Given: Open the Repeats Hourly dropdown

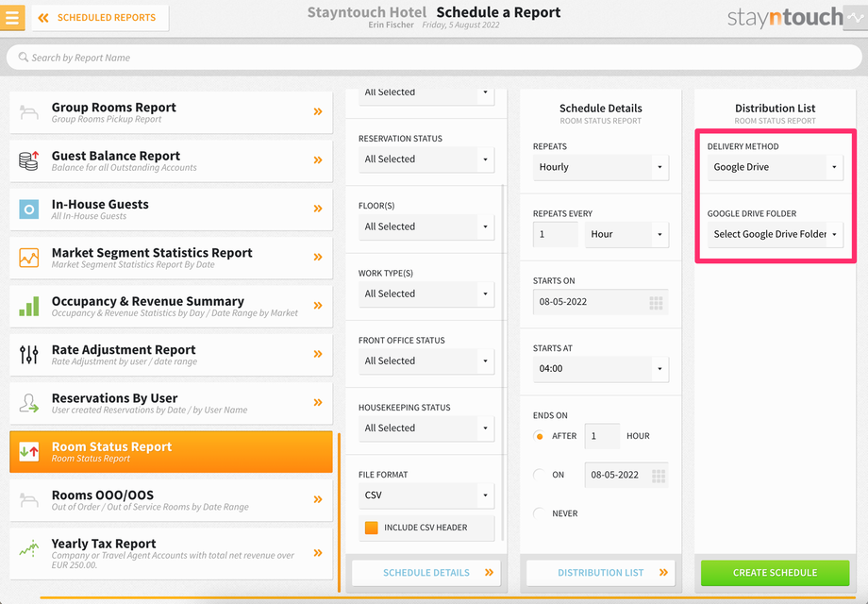Looking at the screenshot, I should [601, 167].
